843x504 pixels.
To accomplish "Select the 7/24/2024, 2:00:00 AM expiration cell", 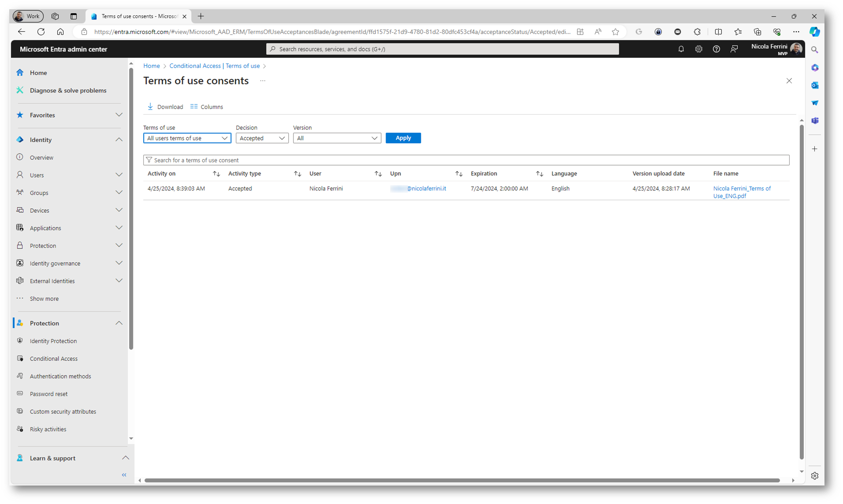I will click(499, 189).
